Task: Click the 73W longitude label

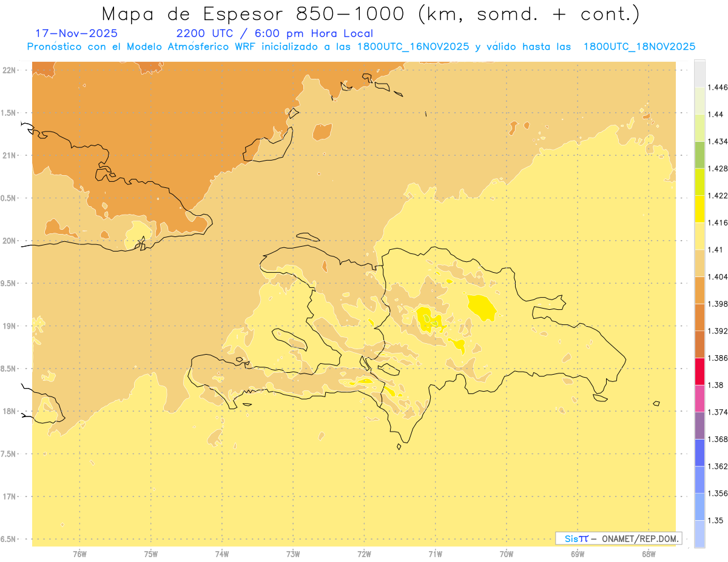Action: 293,554
